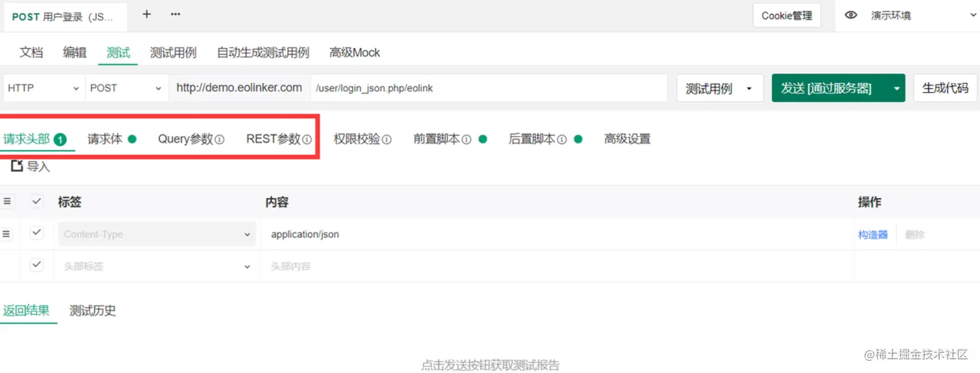Select the 测试 tab
Viewport: 980px width, 373px height.
point(118,53)
